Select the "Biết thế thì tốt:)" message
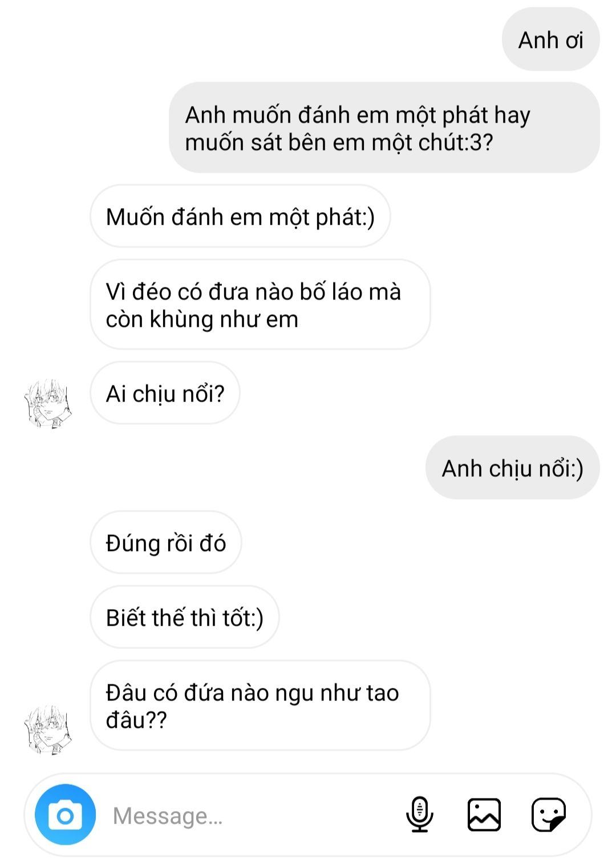The image size is (616, 863). coord(184,617)
